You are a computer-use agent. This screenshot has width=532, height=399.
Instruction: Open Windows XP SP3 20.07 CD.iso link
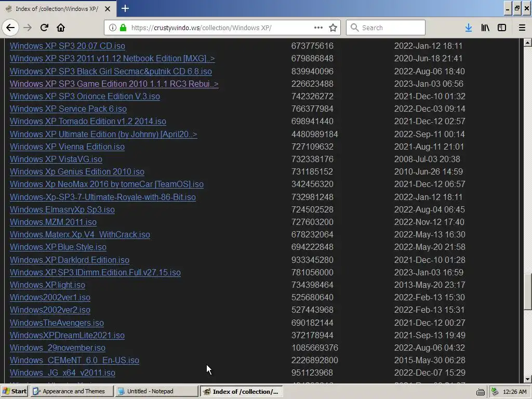pos(68,46)
